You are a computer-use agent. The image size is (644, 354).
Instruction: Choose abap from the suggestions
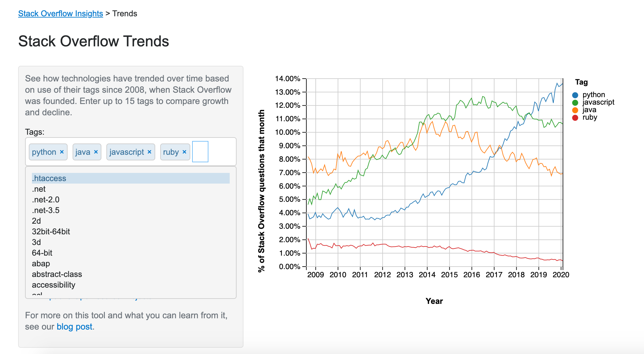point(131,263)
